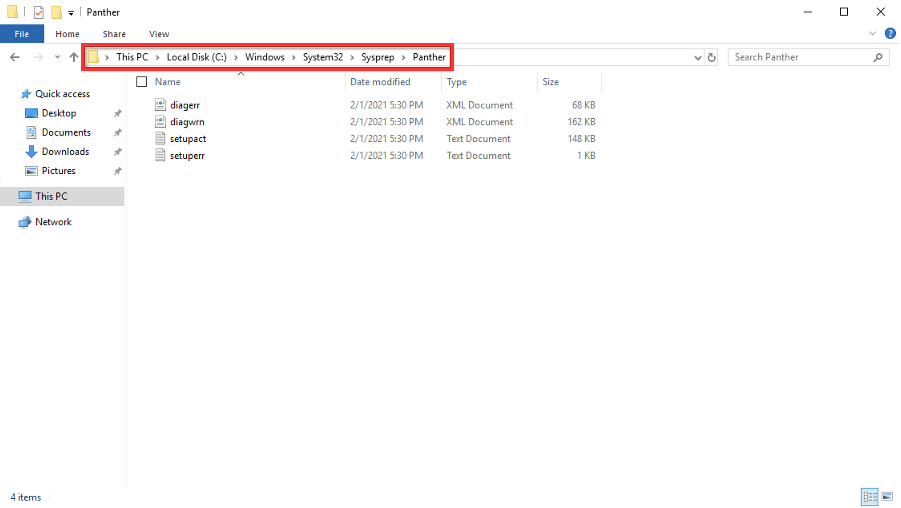The image size is (901, 508).
Task: Click the 162 KB size cell
Action: (x=582, y=122)
